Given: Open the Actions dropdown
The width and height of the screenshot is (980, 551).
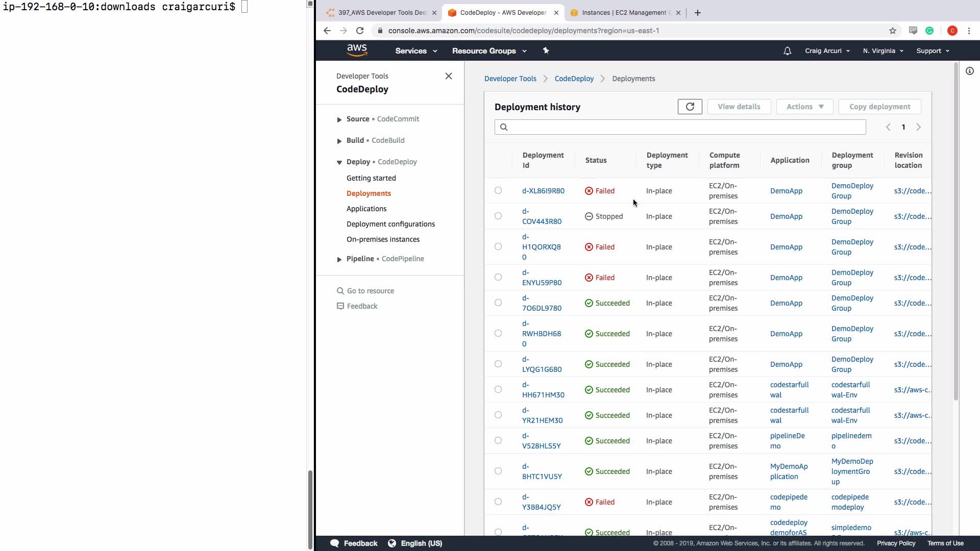Looking at the screenshot, I should [x=804, y=107].
